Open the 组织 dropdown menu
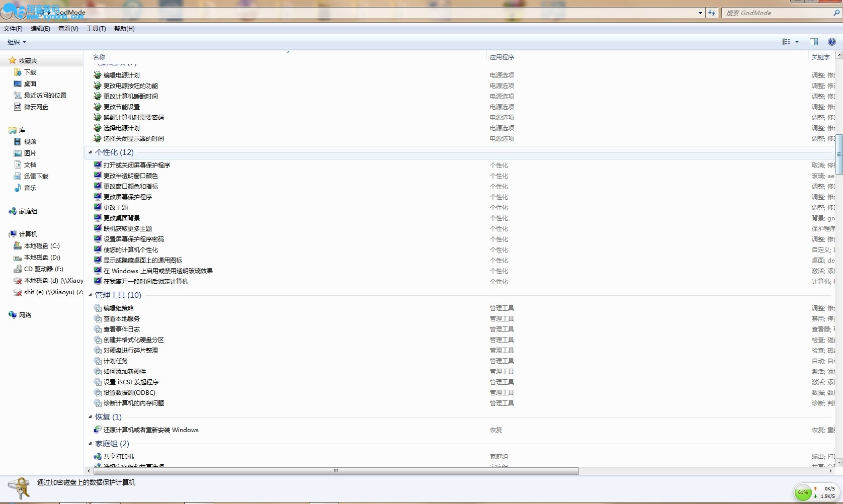Image resolution: width=843 pixels, height=504 pixels. click(17, 42)
